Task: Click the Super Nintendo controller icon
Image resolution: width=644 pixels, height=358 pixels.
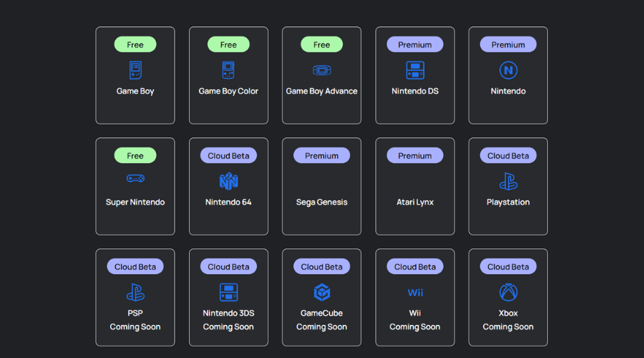Action: click(135, 178)
